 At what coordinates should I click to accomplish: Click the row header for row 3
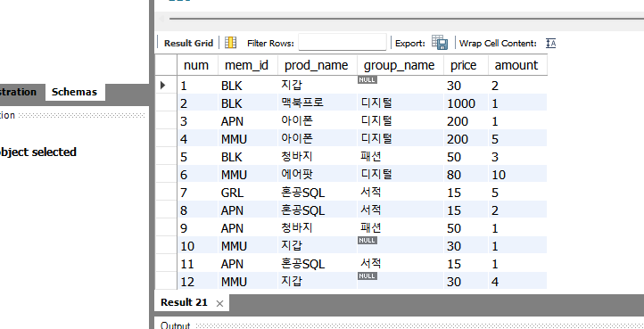(x=166, y=121)
